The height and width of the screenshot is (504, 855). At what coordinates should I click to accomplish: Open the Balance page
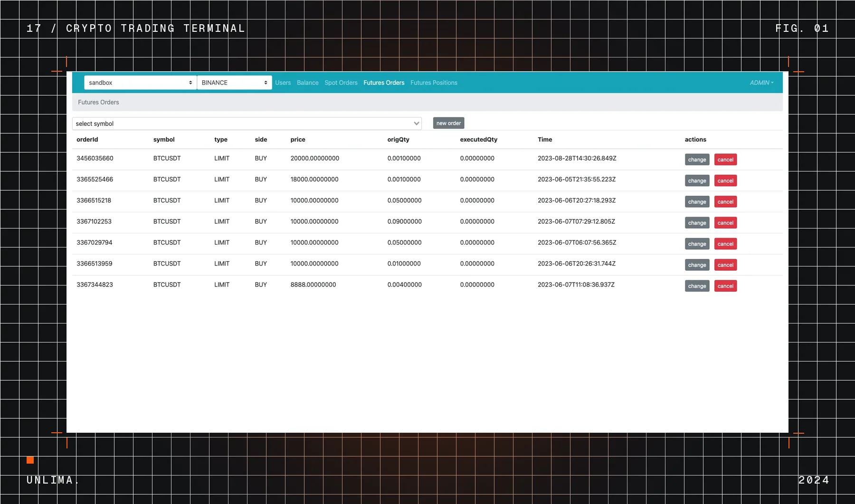(x=308, y=83)
